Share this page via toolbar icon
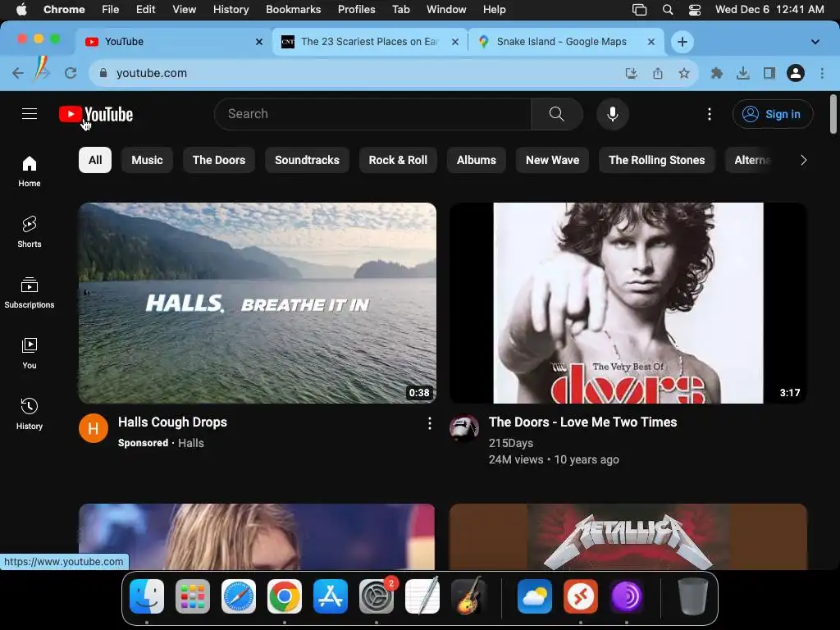This screenshot has width=840, height=630. [x=658, y=73]
